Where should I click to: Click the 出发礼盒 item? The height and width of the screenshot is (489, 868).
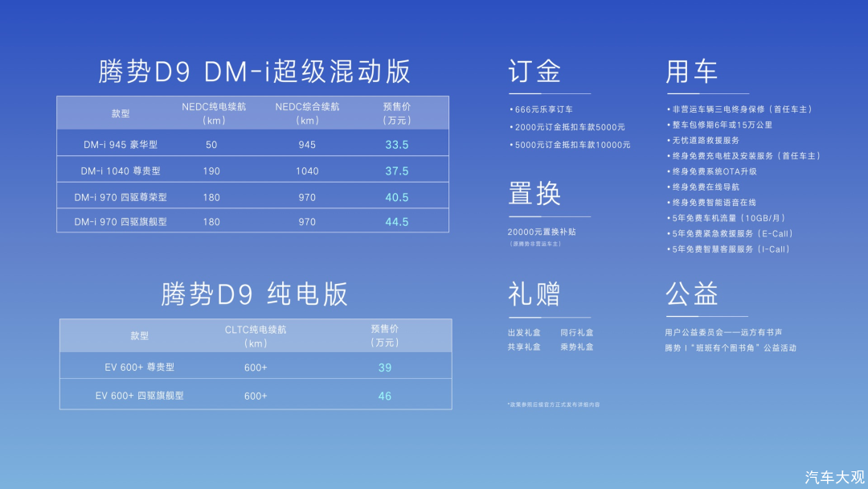524,333
